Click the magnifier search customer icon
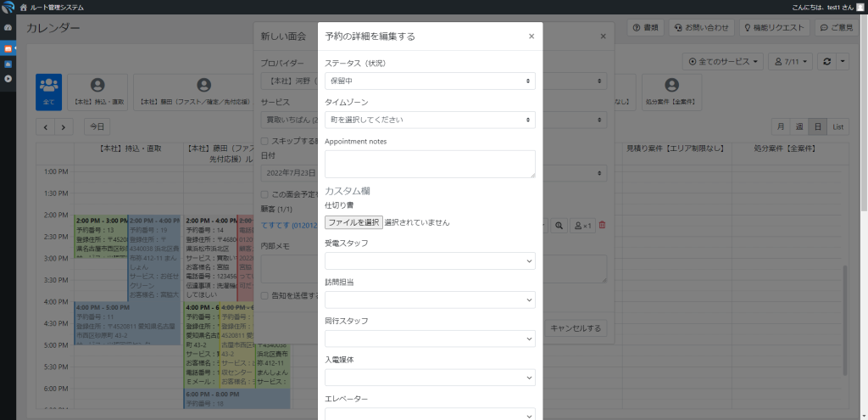The height and width of the screenshot is (420, 868). pyautogui.click(x=559, y=226)
